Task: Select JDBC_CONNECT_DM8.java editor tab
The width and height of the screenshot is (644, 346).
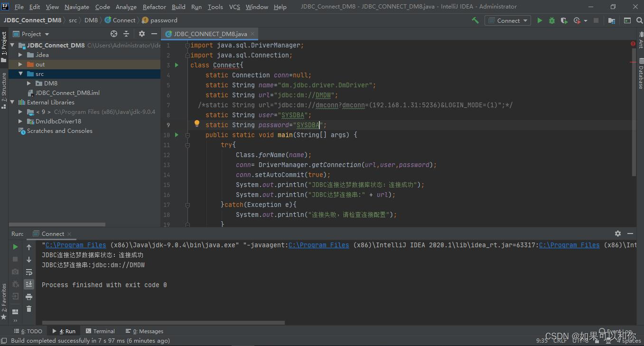Action: click(x=210, y=34)
